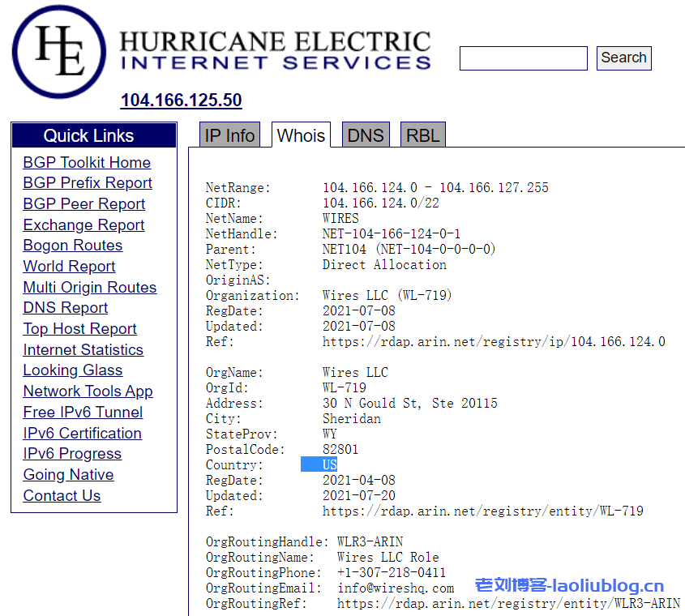Open the DNS tab
The image size is (685, 616).
click(365, 135)
